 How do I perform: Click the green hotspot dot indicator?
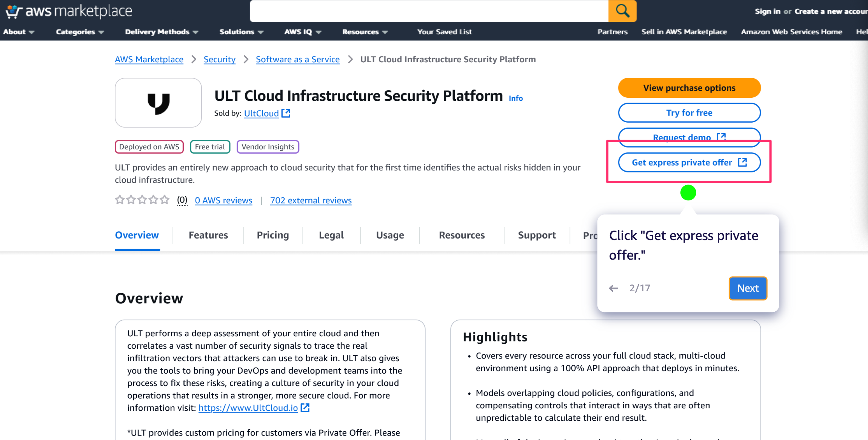[x=688, y=193]
